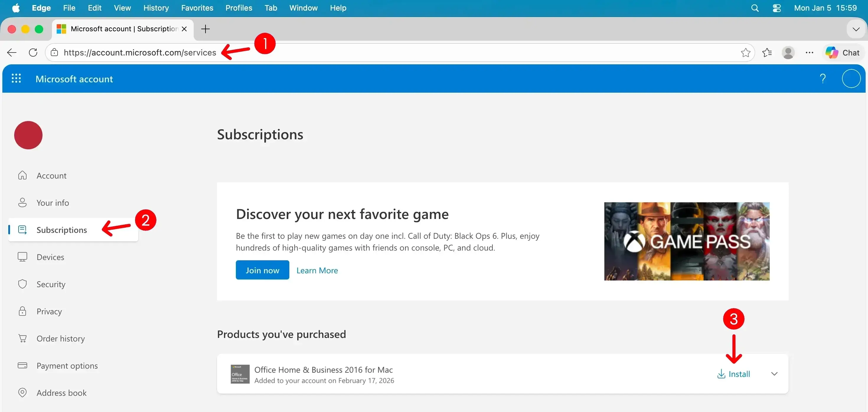Click the help question mark icon
The image size is (868, 412).
click(823, 79)
